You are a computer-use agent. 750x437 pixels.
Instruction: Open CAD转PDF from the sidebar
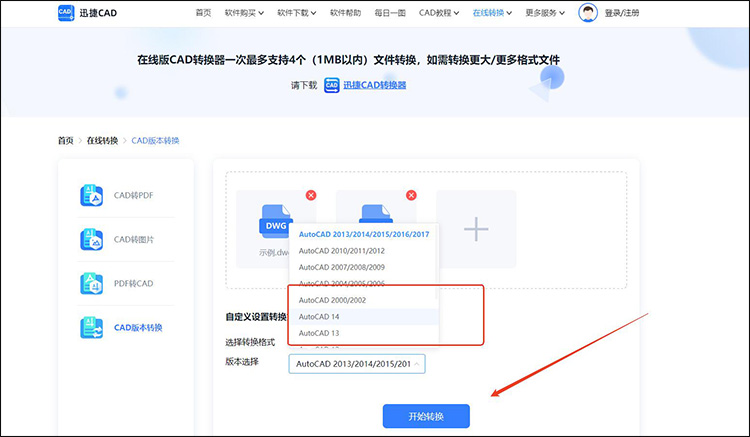tap(133, 195)
